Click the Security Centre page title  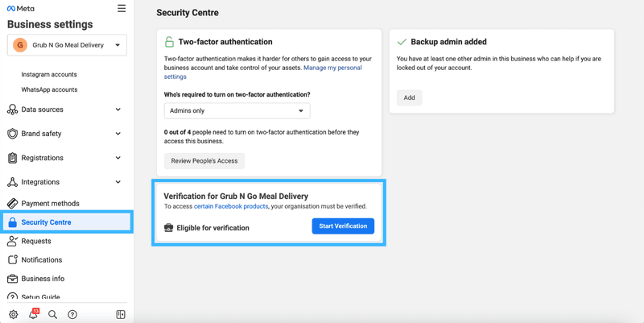[188, 13]
